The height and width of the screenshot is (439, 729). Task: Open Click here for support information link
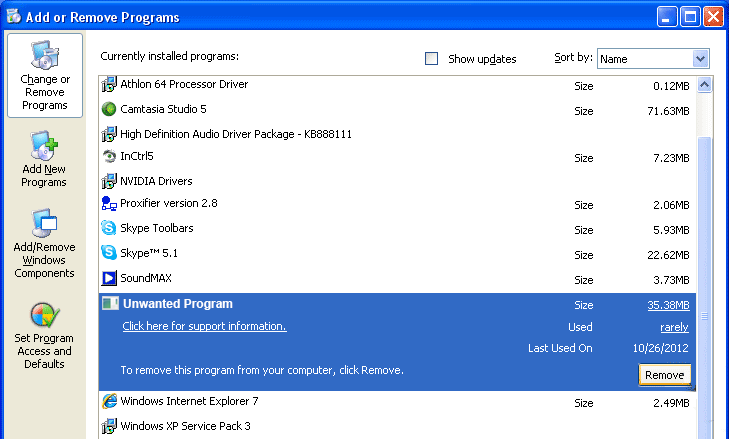(x=205, y=326)
